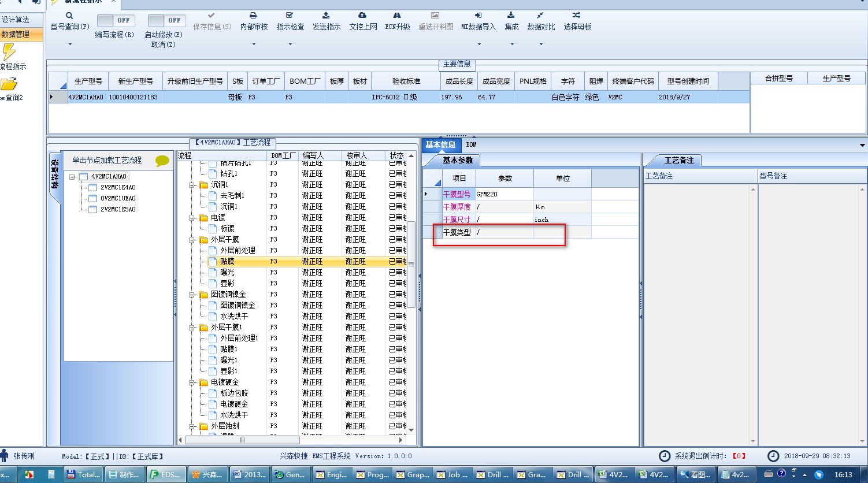Image resolution: width=868 pixels, height=483 pixels.
Task: Select the 基本参数 tab
Action: [457, 160]
